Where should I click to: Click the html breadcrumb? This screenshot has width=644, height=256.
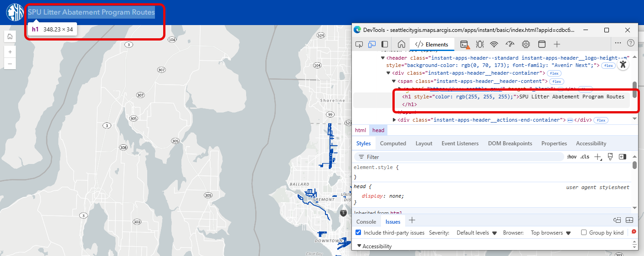[361, 130]
